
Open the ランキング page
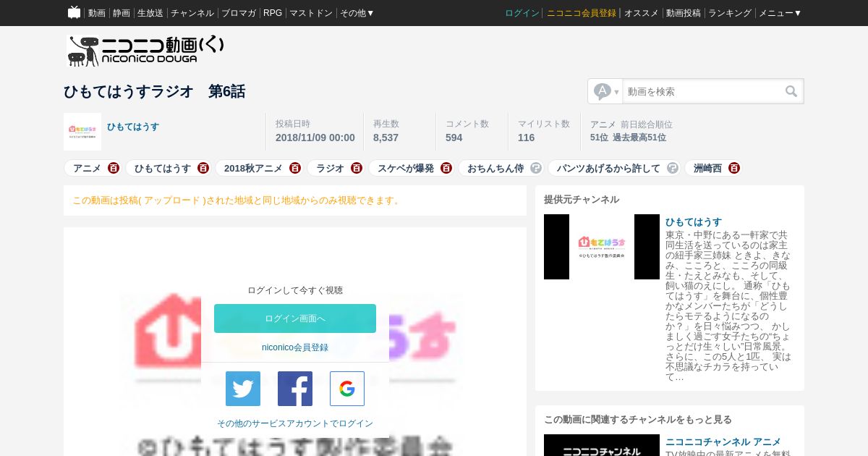point(730,13)
